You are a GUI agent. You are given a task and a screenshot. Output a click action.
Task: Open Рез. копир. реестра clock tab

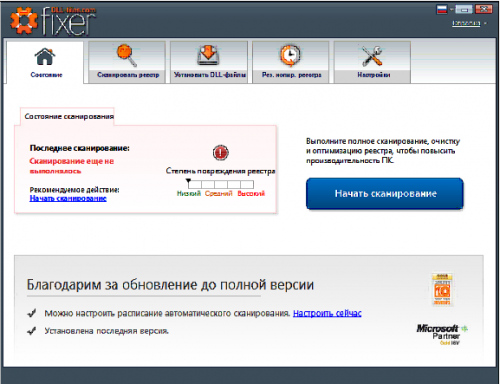click(x=291, y=62)
